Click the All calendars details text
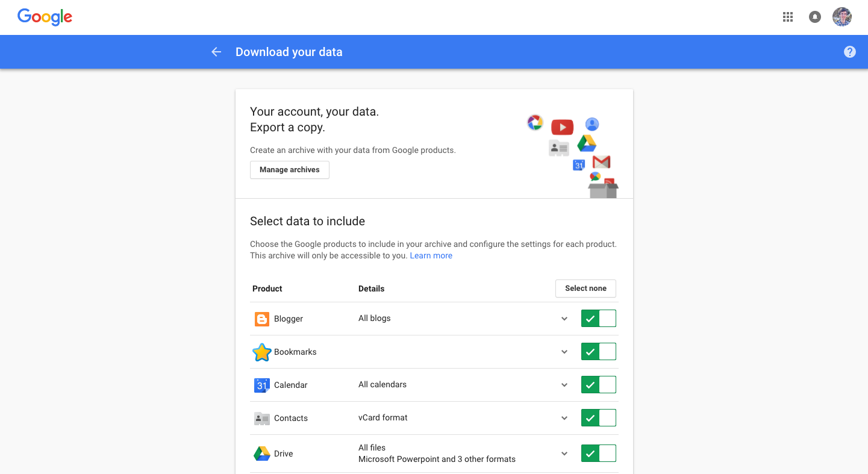 tap(382, 384)
